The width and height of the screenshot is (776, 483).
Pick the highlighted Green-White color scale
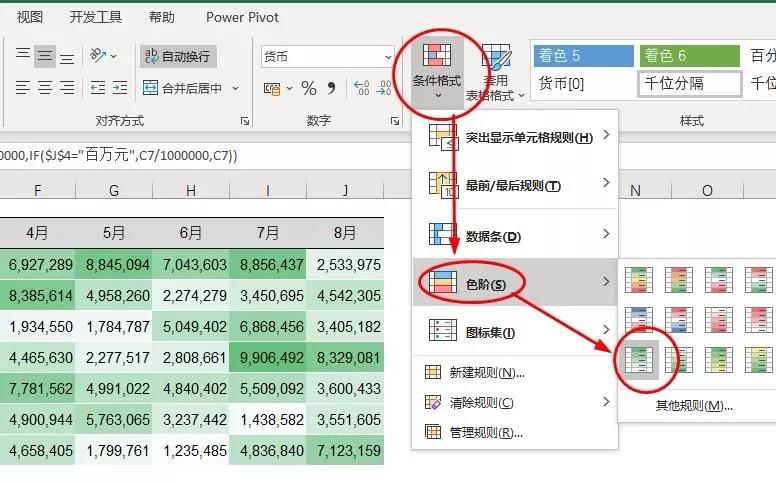pos(639,359)
